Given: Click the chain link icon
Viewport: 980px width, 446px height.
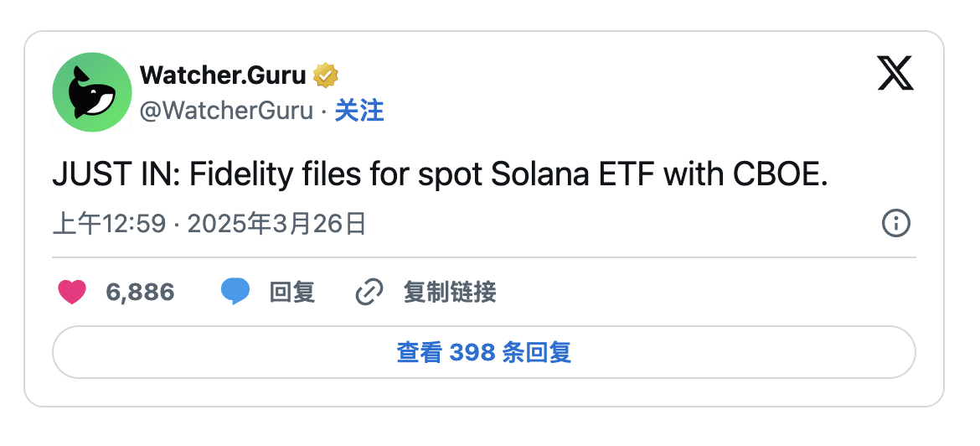Looking at the screenshot, I should tap(369, 292).
